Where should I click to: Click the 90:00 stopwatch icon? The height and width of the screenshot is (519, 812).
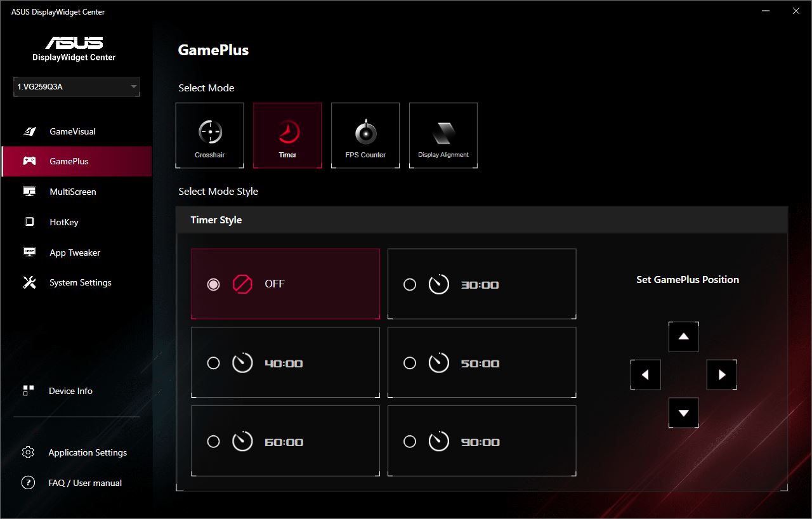438,442
